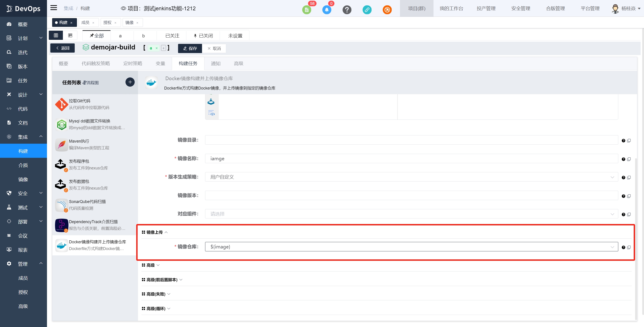
Task: Click the add task plus icon
Action: click(x=130, y=82)
